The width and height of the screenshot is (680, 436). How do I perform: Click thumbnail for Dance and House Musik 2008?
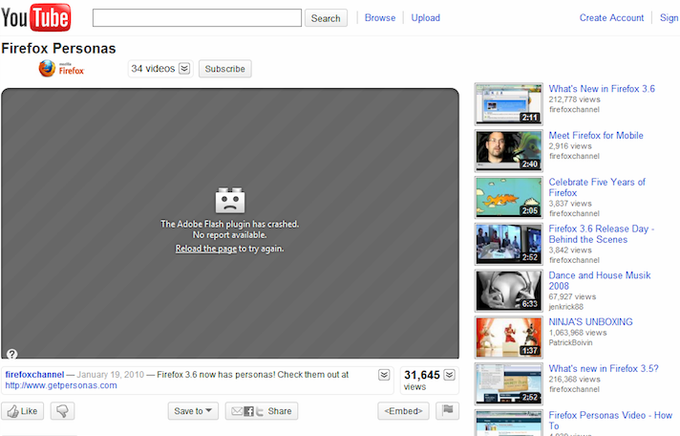tap(509, 290)
